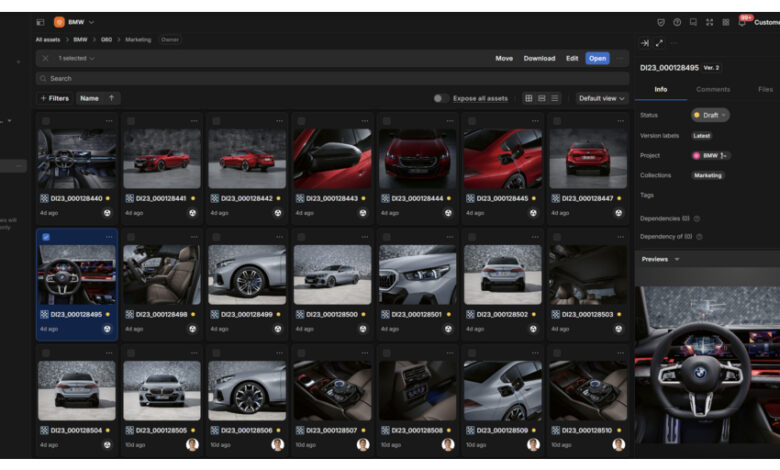Click the blue Open button
This screenshot has width=780, height=470.
[597, 58]
